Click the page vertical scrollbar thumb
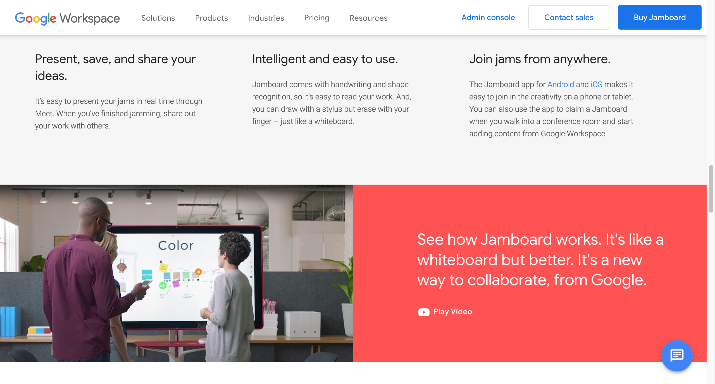Image resolution: width=715 pixels, height=384 pixels. 710,189
